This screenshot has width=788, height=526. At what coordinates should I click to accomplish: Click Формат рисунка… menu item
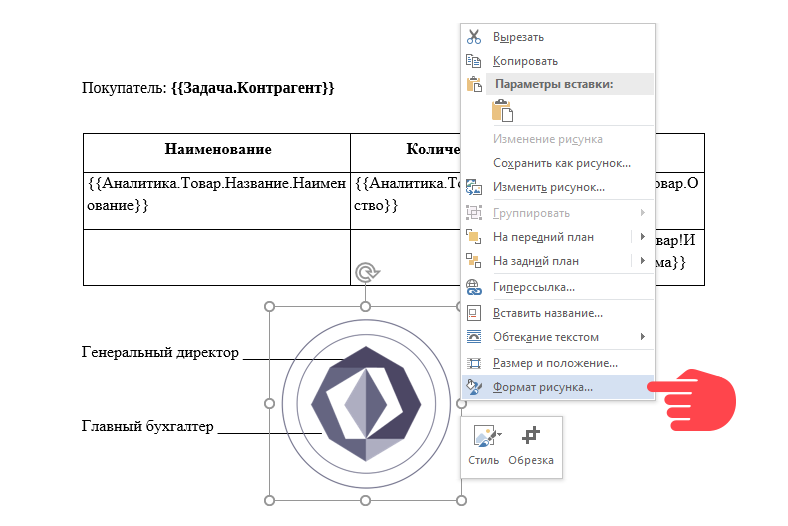point(558,387)
